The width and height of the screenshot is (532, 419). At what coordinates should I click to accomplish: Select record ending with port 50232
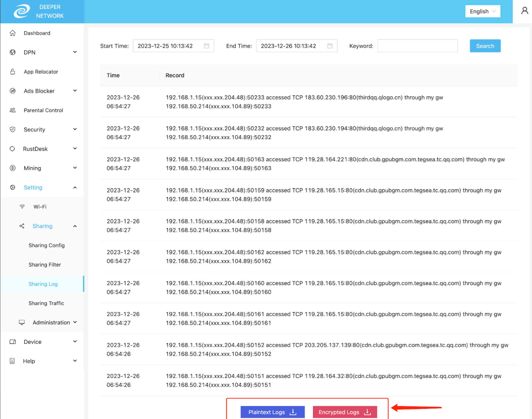[x=309, y=133]
